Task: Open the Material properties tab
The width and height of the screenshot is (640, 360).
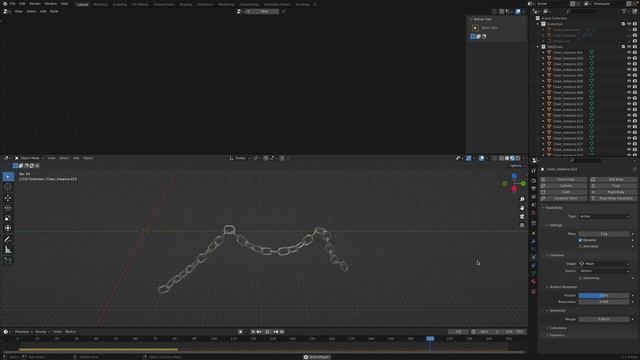Action: point(533,282)
